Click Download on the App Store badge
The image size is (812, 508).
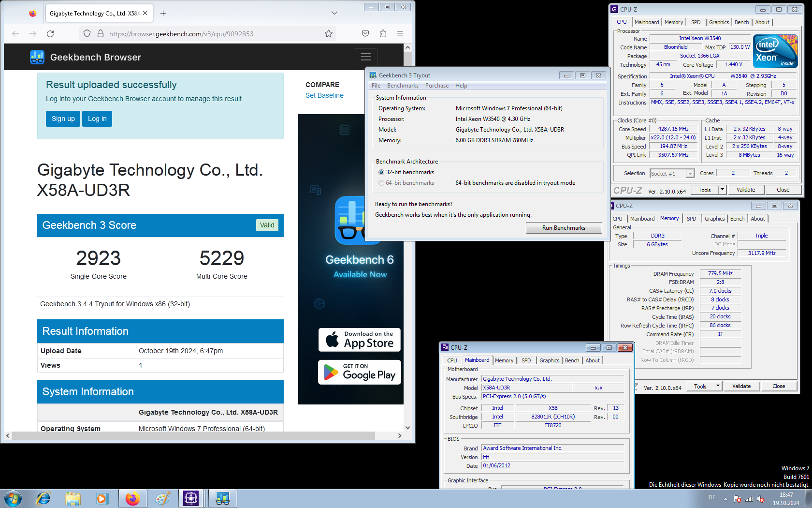pyautogui.click(x=360, y=340)
